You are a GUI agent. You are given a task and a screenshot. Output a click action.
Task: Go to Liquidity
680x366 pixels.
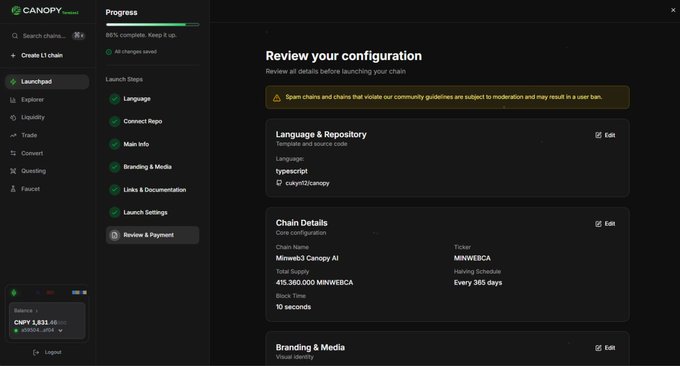33,118
